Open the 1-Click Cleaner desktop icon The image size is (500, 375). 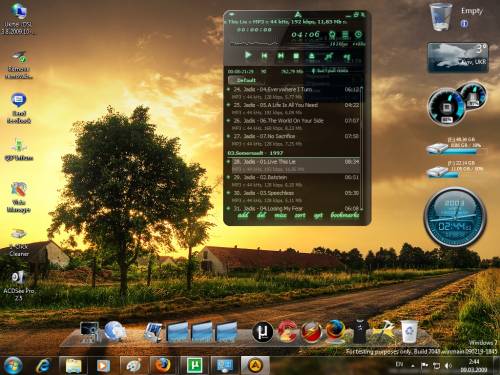(x=19, y=242)
